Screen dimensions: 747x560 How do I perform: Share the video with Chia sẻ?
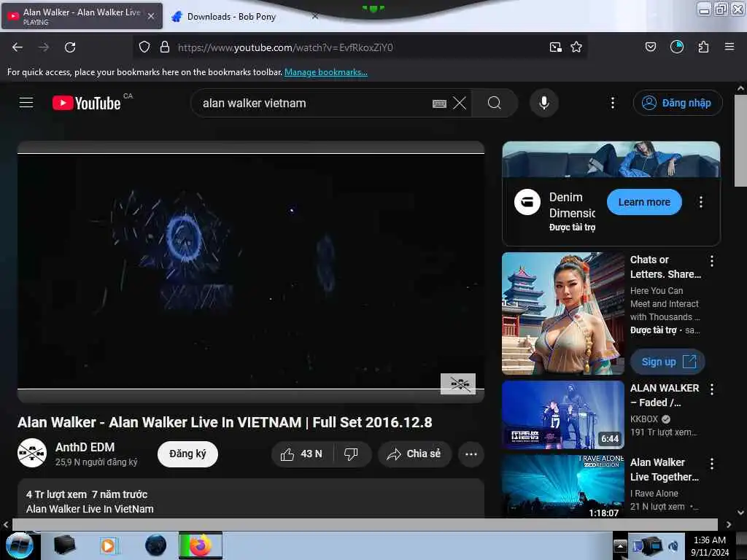coord(414,454)
